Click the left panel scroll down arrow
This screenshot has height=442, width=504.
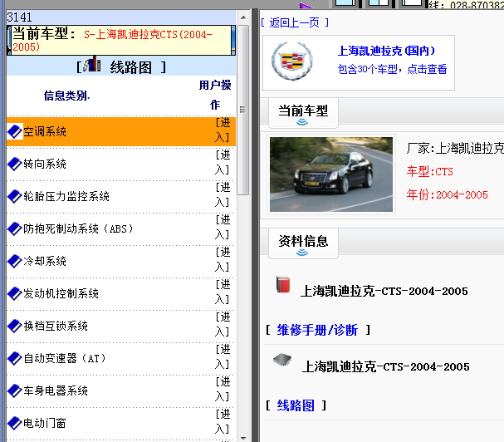(x=243, y=438)
